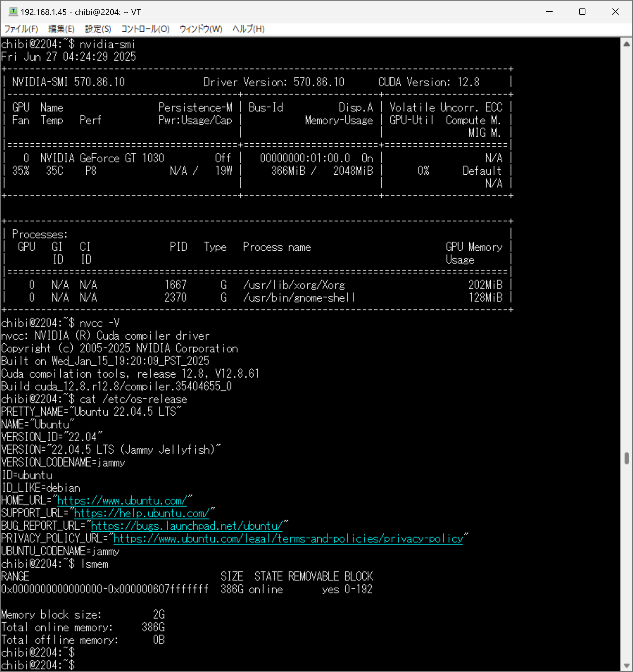Open the bugs.launchpad.net bug report link
This screenshot has width=633, height=672.
click(186, 526)
